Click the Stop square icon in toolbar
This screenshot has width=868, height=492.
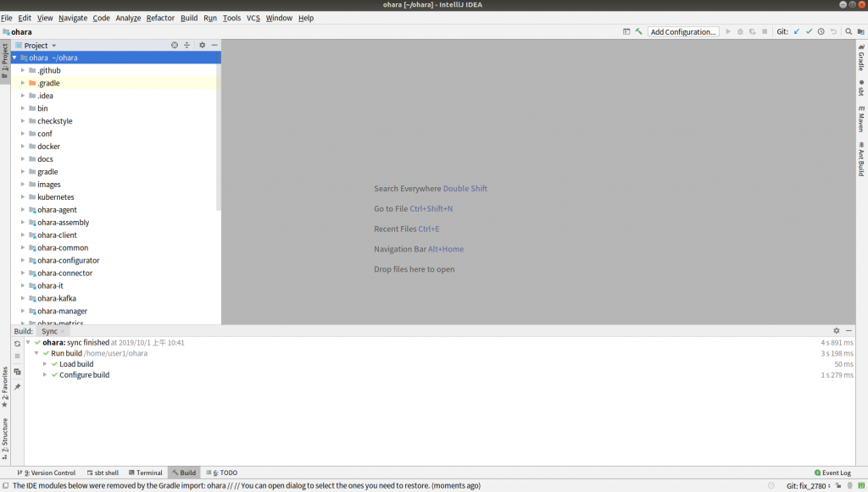tap(765, 31)
